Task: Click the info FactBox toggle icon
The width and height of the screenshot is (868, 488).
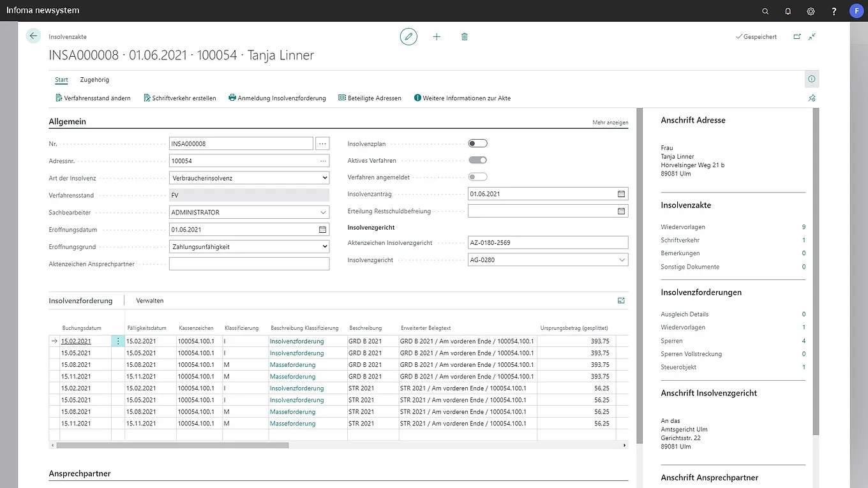Action: (811, 79)
